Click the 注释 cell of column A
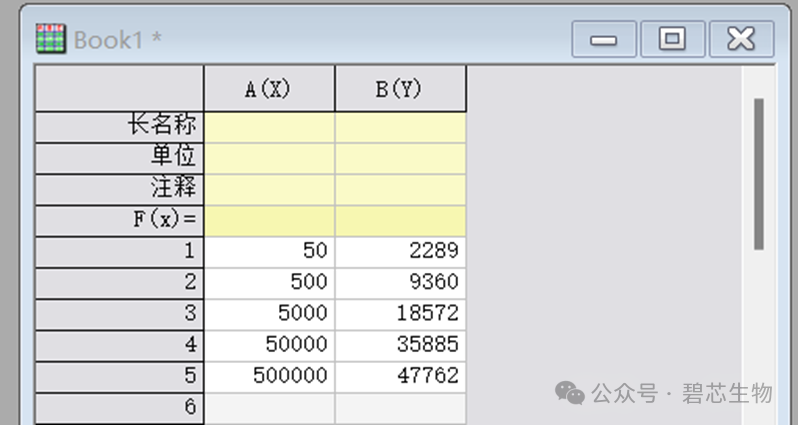The width and height of the screenshot is (798, 425). (269, 190)
